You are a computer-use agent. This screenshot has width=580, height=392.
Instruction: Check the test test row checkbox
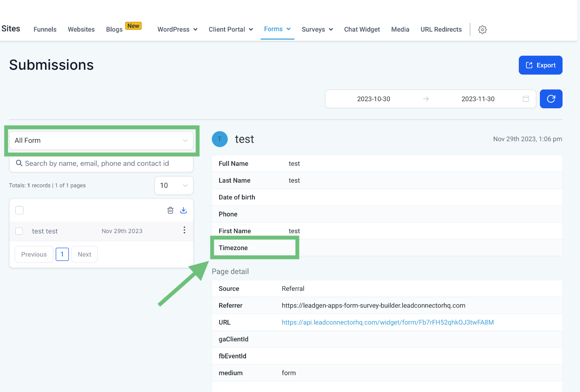point(19,231)
